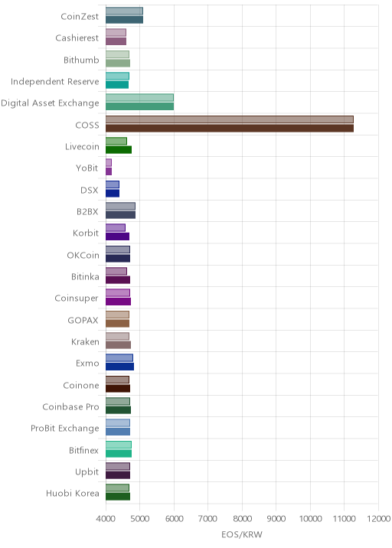Click the Digital Asset Exchange dark green bar
Image resolution: width=392 pixels, height=548 pixels.
[140, 106]
